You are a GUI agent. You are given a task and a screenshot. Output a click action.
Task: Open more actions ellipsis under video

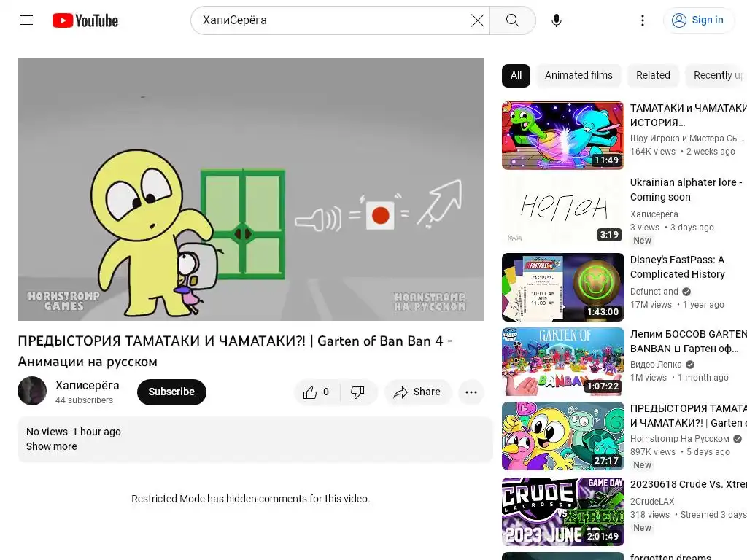[471, 392]
